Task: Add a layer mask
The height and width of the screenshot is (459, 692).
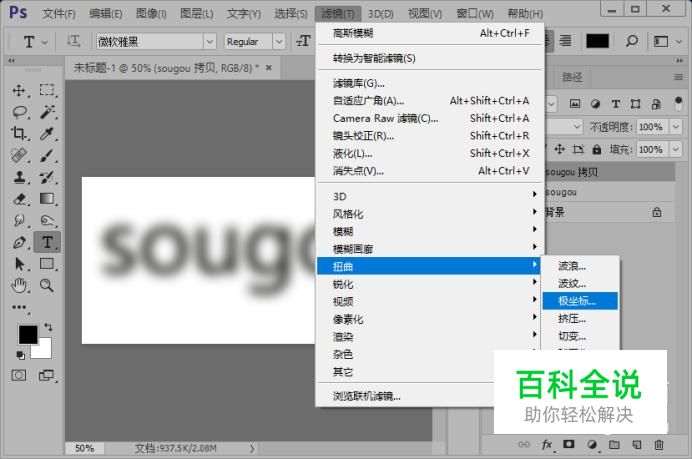Action: 569,444
